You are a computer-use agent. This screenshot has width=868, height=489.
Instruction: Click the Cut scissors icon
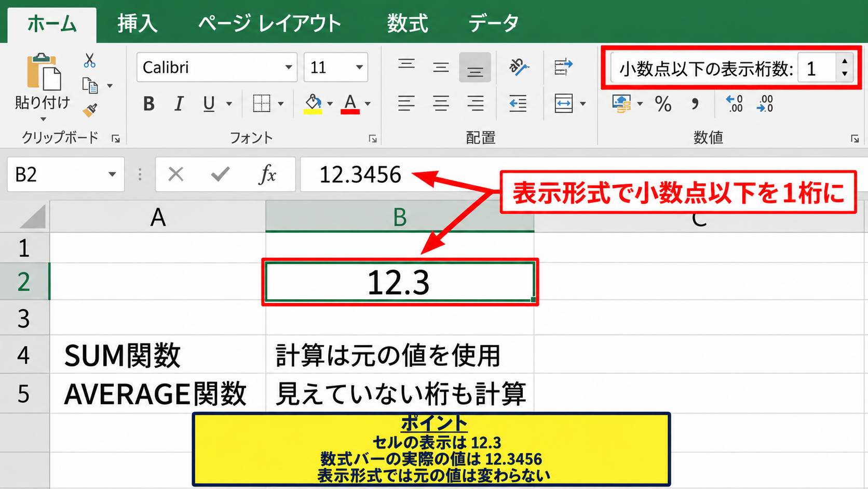(90, 61)
